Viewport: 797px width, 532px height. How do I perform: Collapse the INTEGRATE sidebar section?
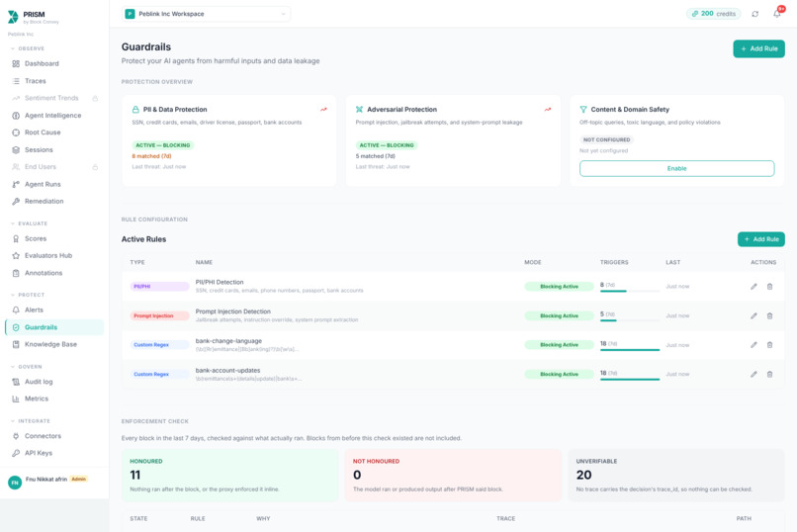pyautogui.click(x=30, y=421)
